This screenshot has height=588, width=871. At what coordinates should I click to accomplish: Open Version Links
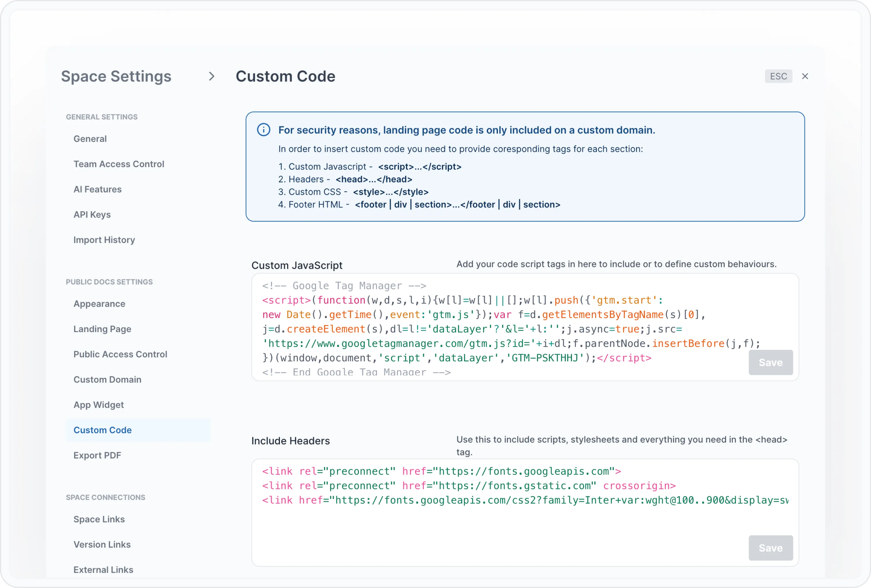102,544
